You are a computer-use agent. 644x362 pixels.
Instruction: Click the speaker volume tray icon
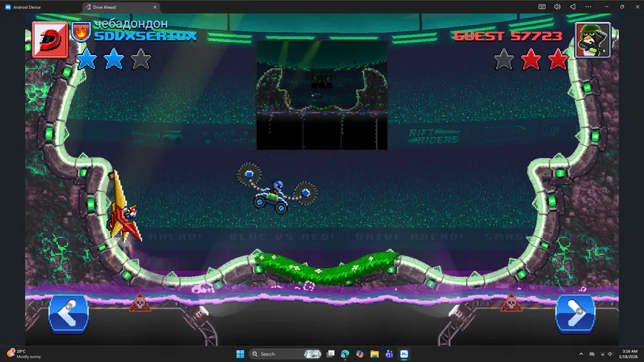pos(610,354)
